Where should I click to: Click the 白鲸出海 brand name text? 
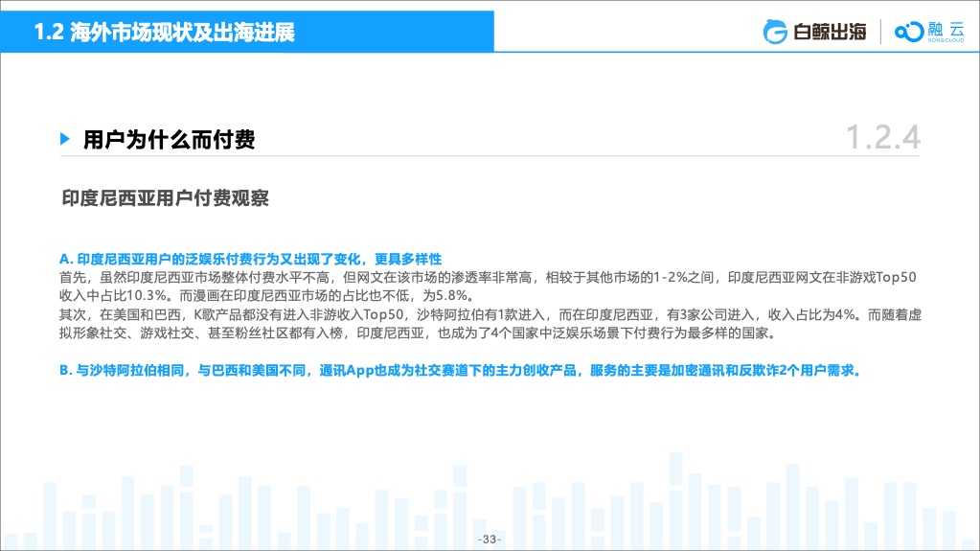[830, 32]
